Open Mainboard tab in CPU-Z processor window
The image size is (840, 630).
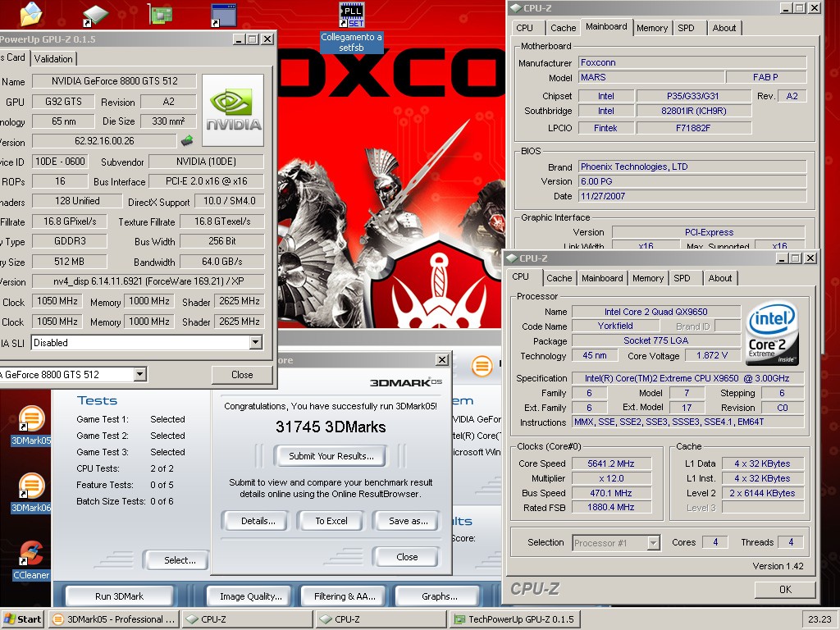click(602, 278)
